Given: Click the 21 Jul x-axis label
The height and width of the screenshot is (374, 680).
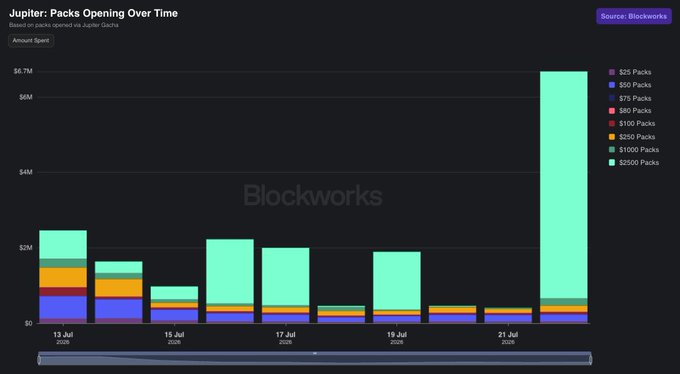Looking at the screenshot, I should (x=508, y=338).
